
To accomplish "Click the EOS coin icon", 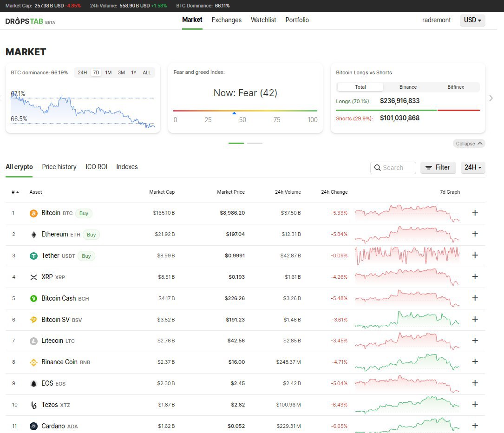I will tap(33, 383).
